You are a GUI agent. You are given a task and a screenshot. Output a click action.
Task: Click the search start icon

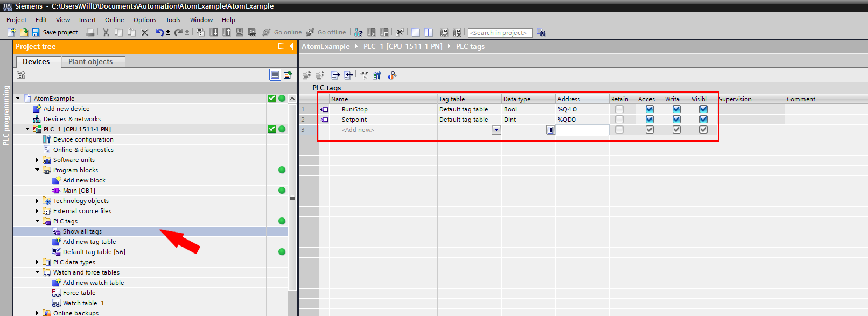tap(542, 32)
